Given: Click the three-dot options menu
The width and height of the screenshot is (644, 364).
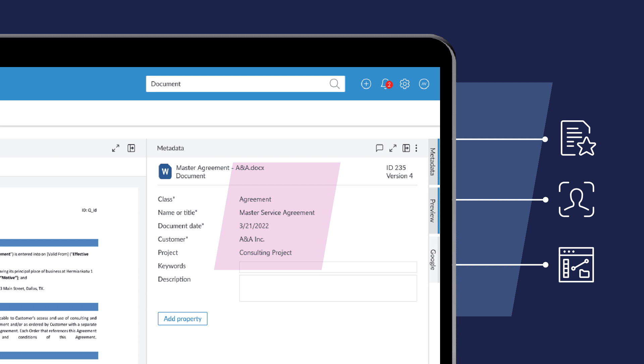Looking at the screenshot, I should tap(416, 148).
